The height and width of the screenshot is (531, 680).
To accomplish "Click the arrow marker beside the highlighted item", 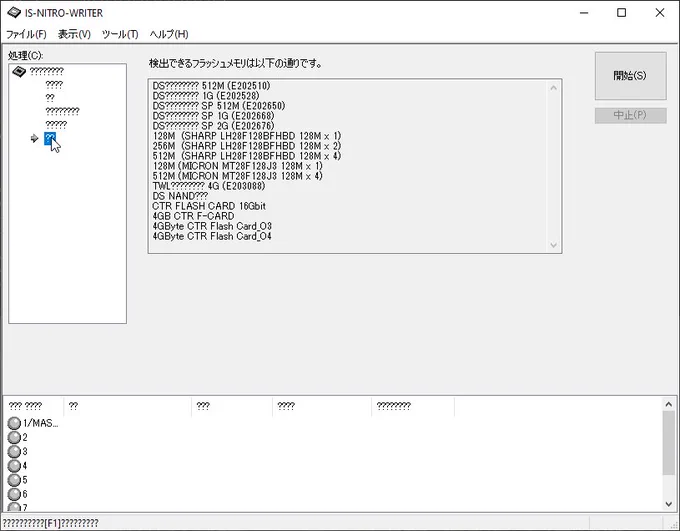I will click(x=35, y=138).
